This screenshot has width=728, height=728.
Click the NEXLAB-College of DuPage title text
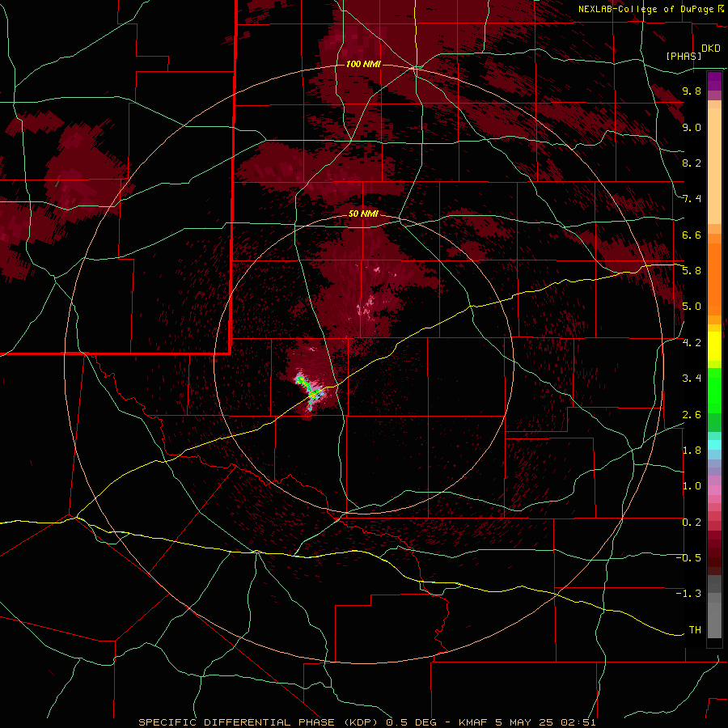645,9
